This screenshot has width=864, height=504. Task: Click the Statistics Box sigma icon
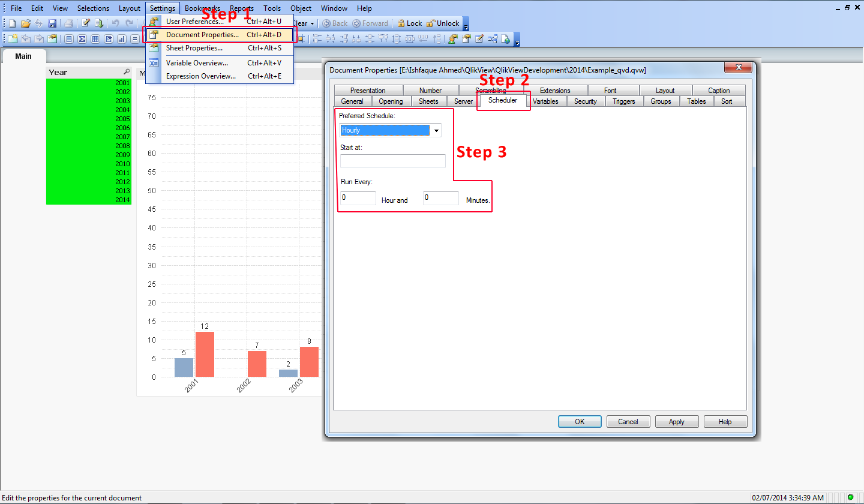click(82, 39)
